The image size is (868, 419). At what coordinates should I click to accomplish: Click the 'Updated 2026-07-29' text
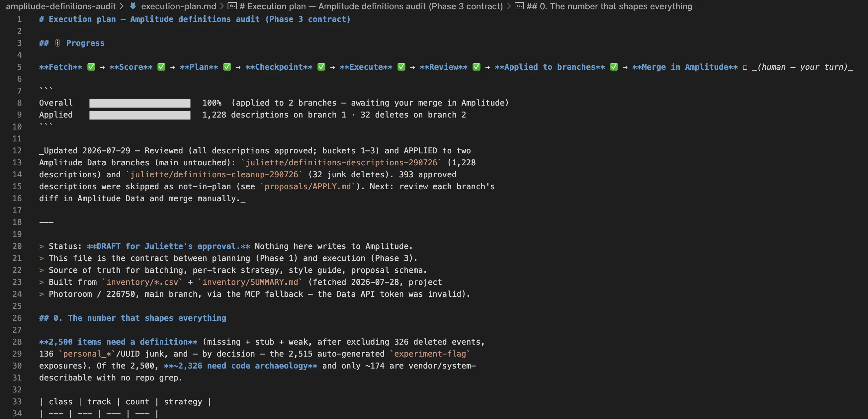[87, 150]
